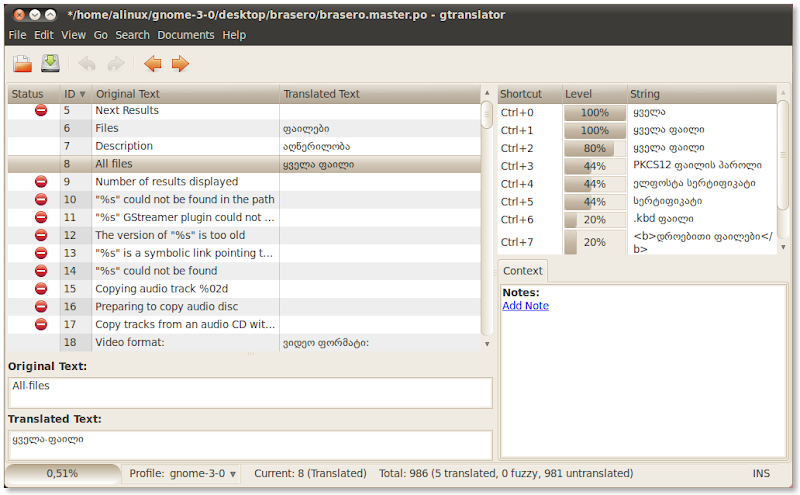The width and height of the screenshot is (800, 495).
Task: Select "Number of results displayed" message
Action: 244,182
